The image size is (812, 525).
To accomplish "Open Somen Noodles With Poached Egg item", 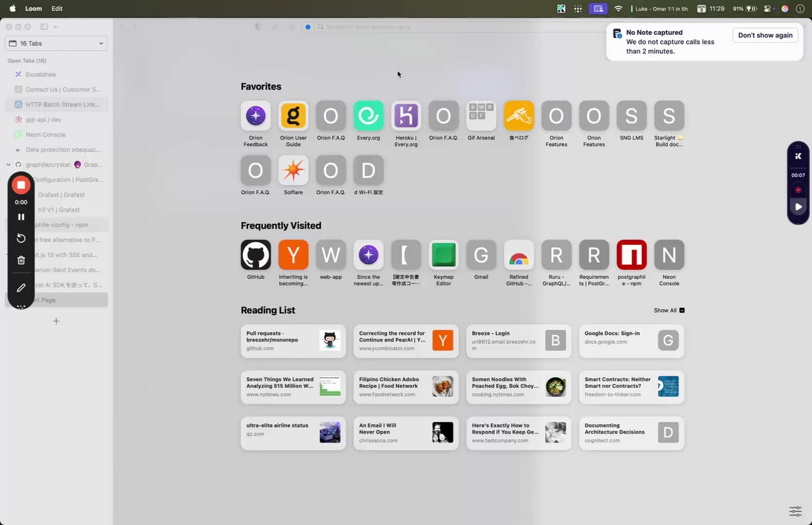I will click(x=519, y=387).
